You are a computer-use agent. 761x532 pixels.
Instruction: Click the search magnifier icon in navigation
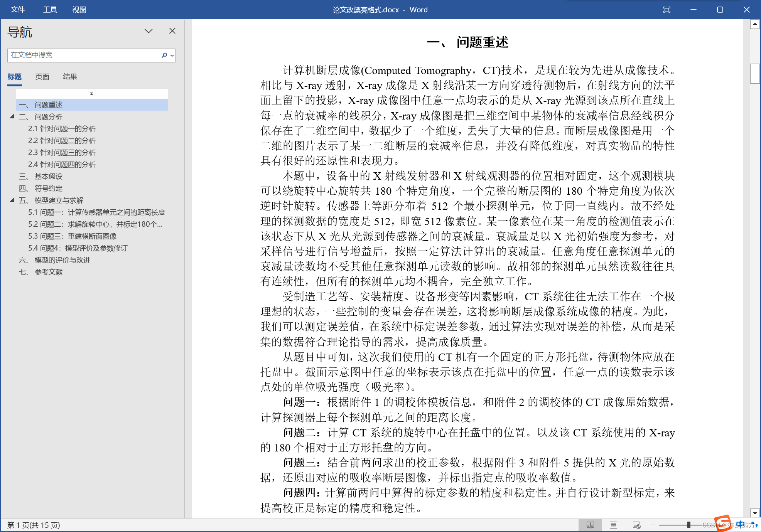point(164,55)
